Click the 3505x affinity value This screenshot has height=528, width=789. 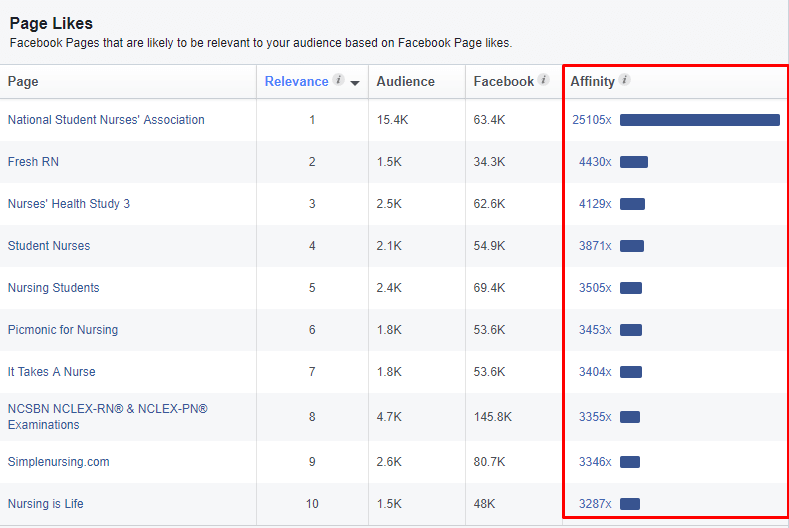[595, 288]
